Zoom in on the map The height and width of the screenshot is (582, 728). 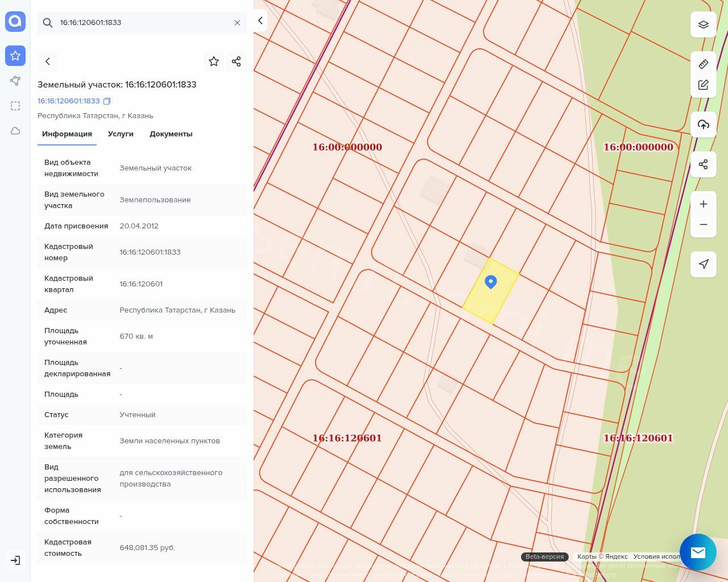704,204
